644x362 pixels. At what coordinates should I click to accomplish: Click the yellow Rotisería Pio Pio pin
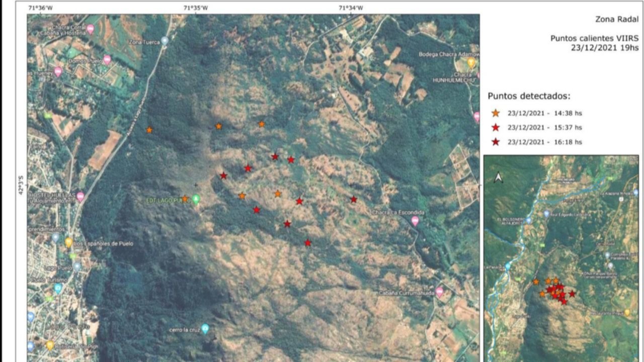coord(50,345)
